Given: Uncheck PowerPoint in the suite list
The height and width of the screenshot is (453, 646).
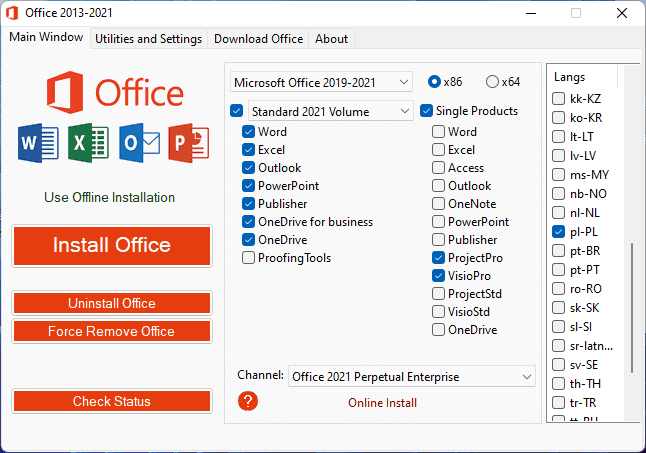Looking at the screenshot, I should 248,186.
